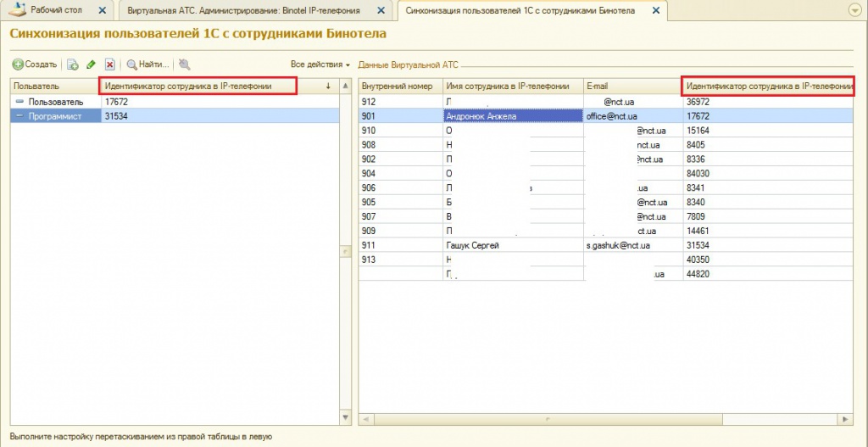Add new item by copying icon
This screenshot has height=447, width=868.
click(x=73, y=64)
